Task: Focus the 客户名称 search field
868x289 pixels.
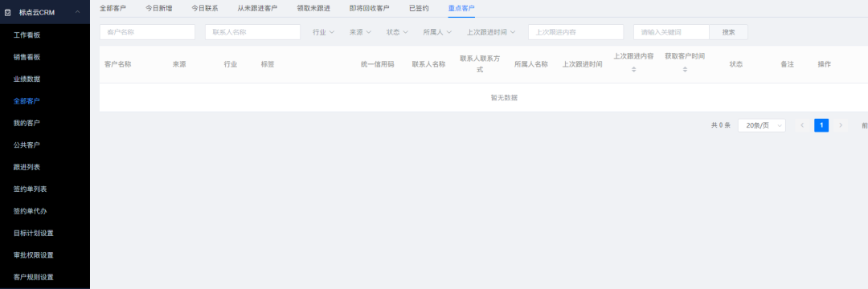Action: tap(147, 32)
